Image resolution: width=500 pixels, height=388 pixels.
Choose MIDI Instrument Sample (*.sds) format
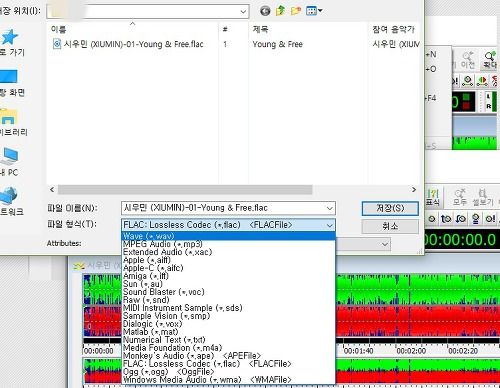coord(228,308)
